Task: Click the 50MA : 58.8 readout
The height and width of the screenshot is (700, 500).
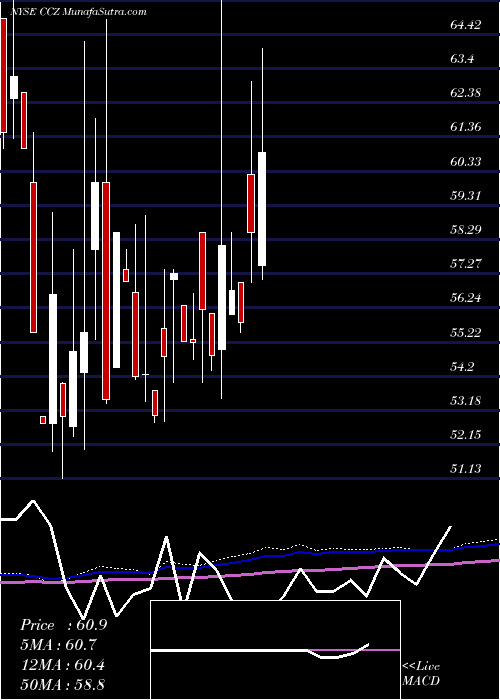Action: (x=62, y=684)
